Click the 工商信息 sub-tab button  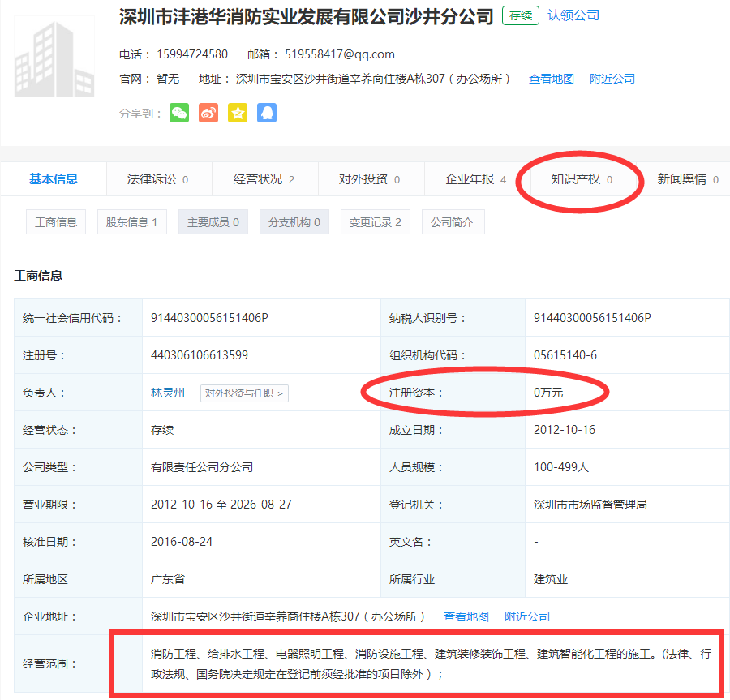click(x=56, y=222)
